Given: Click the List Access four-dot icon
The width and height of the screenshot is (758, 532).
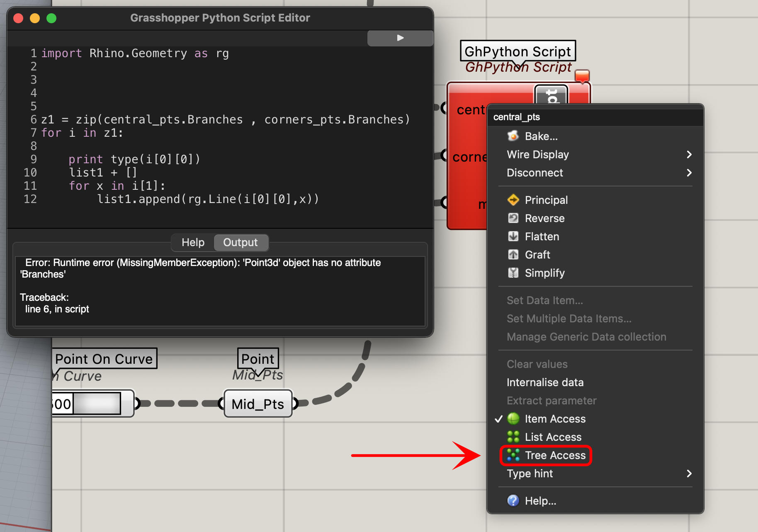Looking at the screenshot, I should pos(513,437).
